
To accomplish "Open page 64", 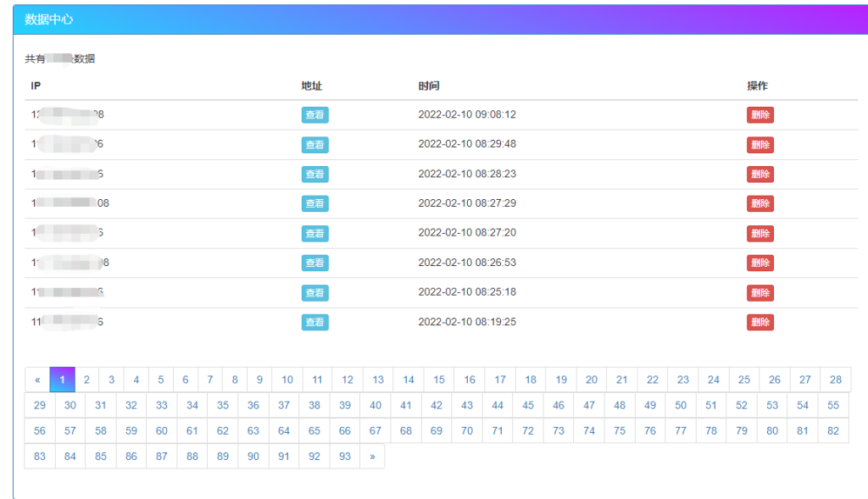I will point(283,431).
